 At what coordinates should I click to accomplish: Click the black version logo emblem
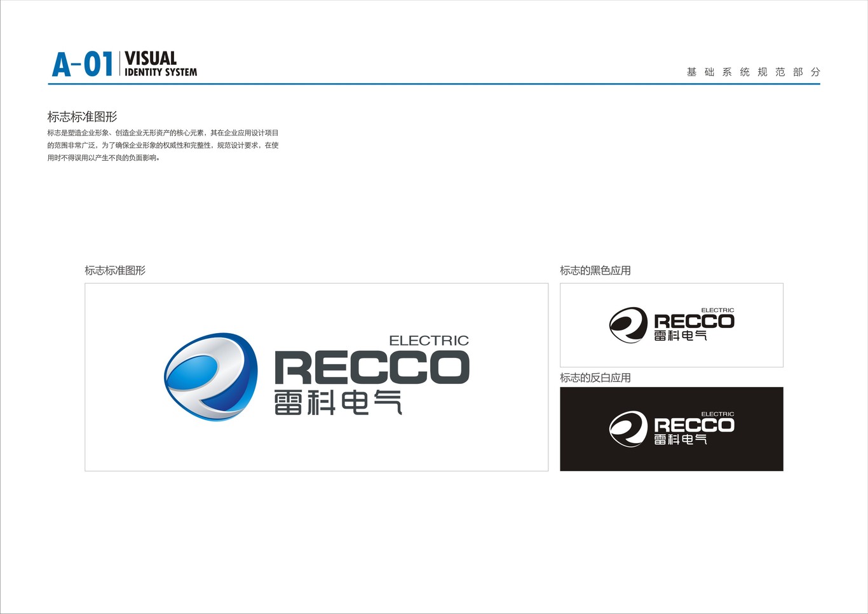click(x=628, y=325)
